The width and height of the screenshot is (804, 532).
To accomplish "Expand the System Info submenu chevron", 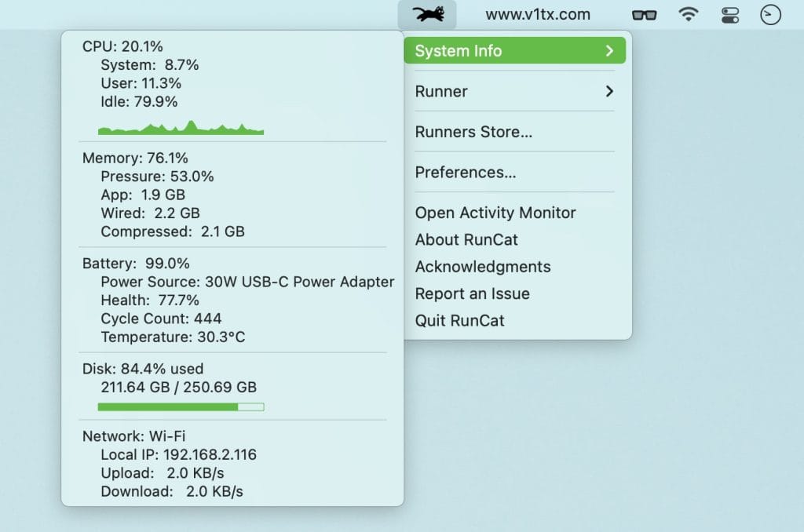I will click(x=609, y=51).
